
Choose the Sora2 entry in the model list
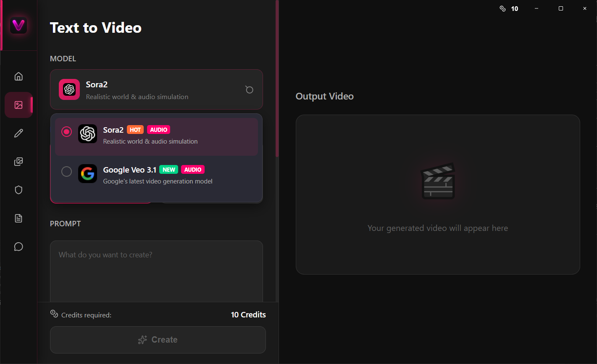click(x=156, y=135)
